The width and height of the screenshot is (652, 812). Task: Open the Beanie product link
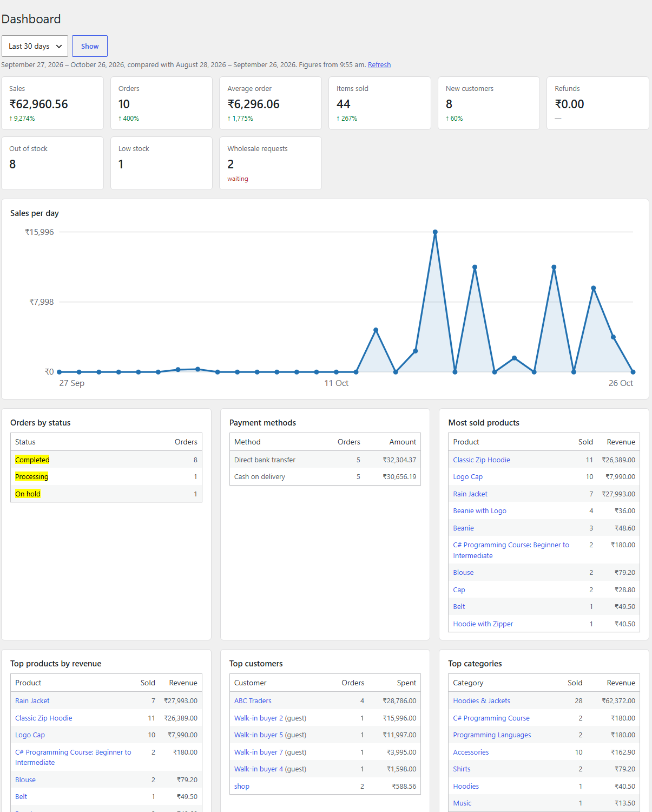click(464, 528)
